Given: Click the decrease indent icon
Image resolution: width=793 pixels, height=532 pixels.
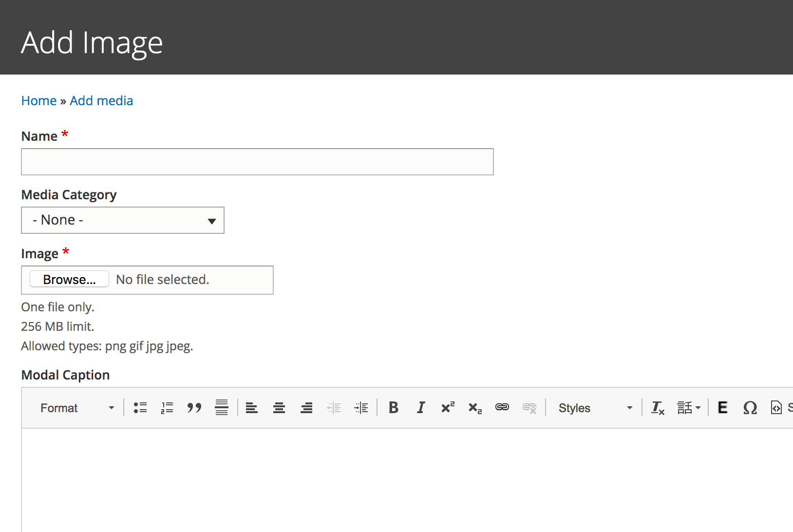Looking at the screenshot, I should tap(334, 408).
